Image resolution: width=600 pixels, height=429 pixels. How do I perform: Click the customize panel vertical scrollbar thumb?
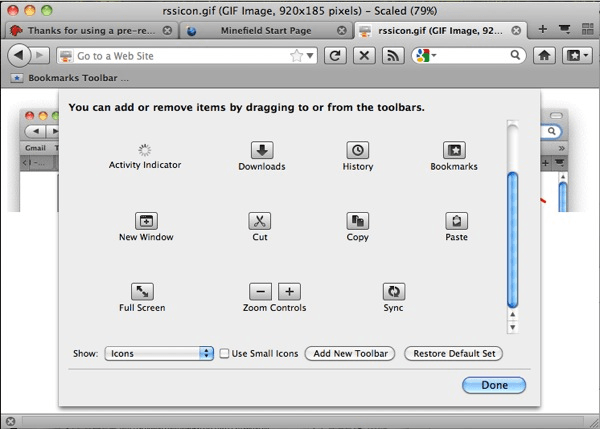click(513, 240)
